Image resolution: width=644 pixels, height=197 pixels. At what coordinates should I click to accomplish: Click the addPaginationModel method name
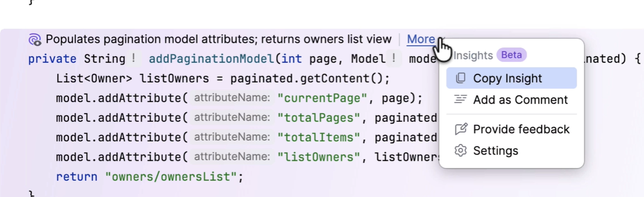211,59
